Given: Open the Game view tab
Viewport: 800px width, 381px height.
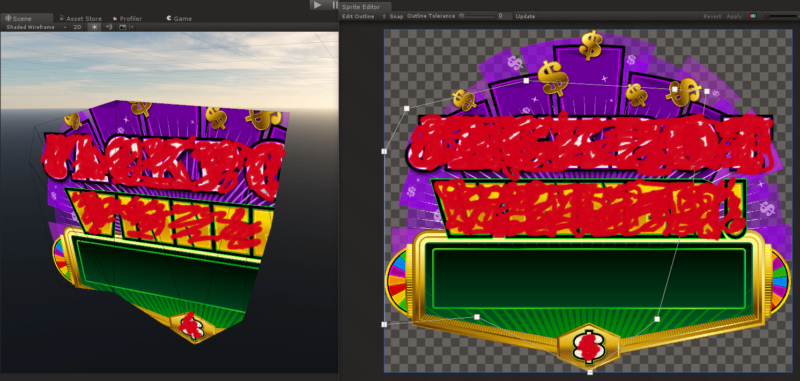Looking at the screenshot, I should click(179, 18).
